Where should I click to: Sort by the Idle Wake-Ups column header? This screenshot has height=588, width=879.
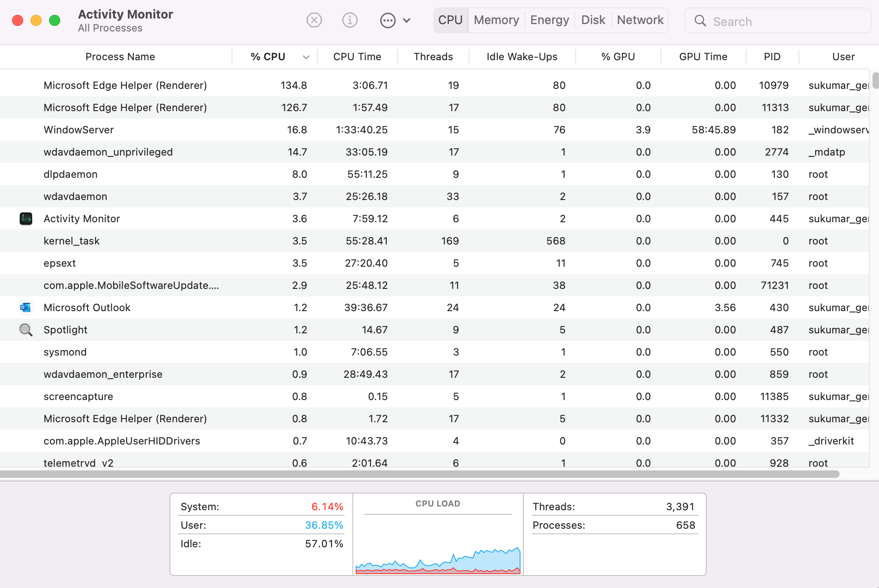tap(522, 56)
